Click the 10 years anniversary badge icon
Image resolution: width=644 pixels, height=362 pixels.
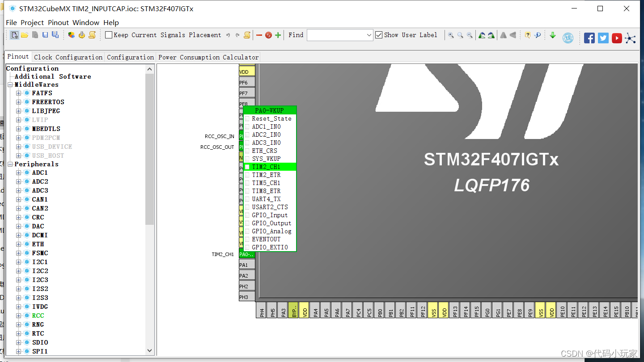point(568,38)
